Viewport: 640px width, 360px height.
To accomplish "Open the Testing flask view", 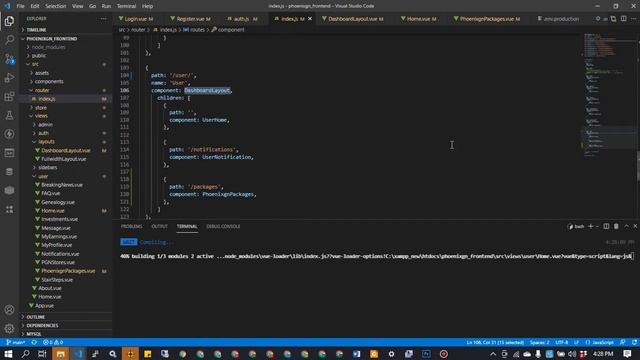I will pyautogui.click(x=9, y=115).
